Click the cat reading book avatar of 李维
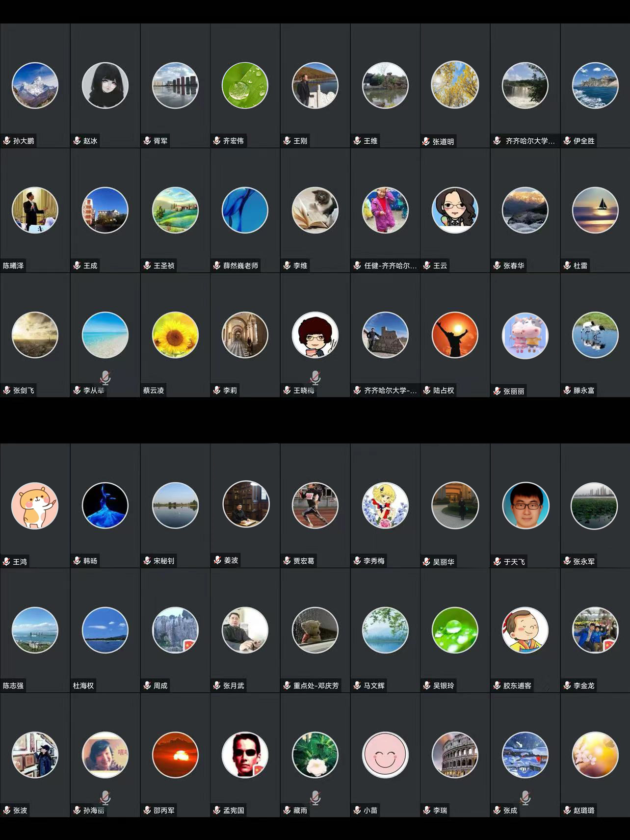This screenshot has width=630, height=840. [315, 210]
